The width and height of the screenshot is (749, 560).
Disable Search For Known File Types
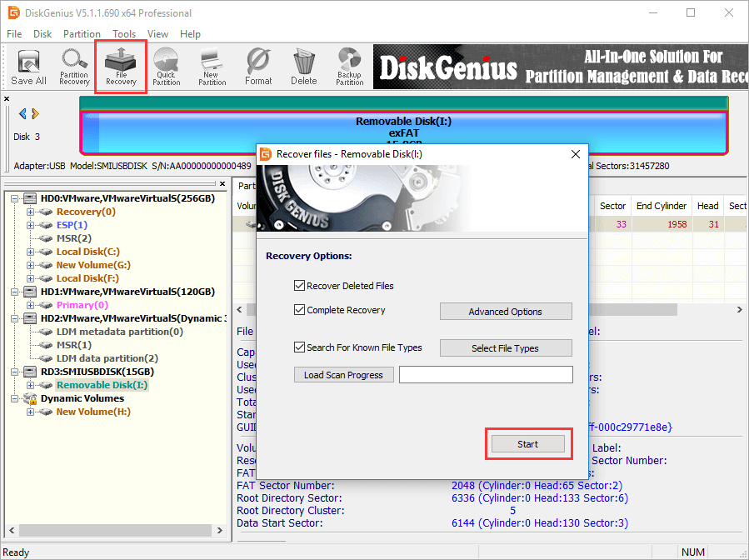[300, 347]
